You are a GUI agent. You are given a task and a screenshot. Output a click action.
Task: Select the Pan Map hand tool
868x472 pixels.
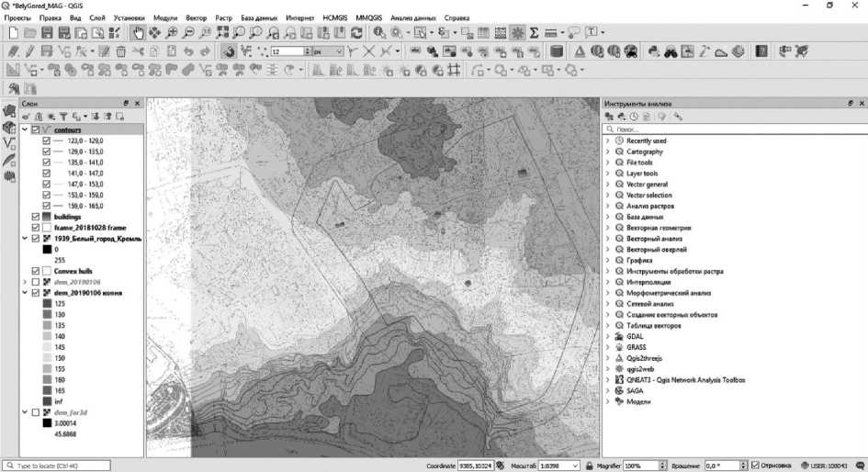click(138, 33)
